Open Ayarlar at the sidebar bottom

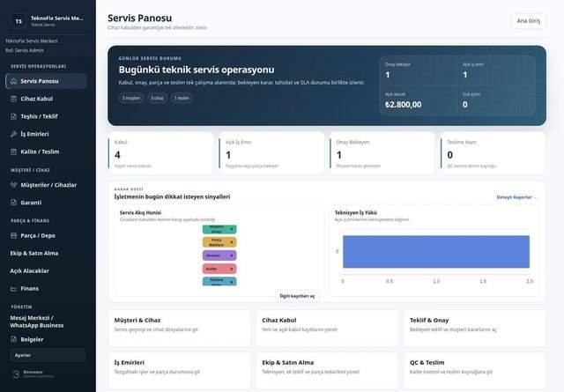[48, 355]
